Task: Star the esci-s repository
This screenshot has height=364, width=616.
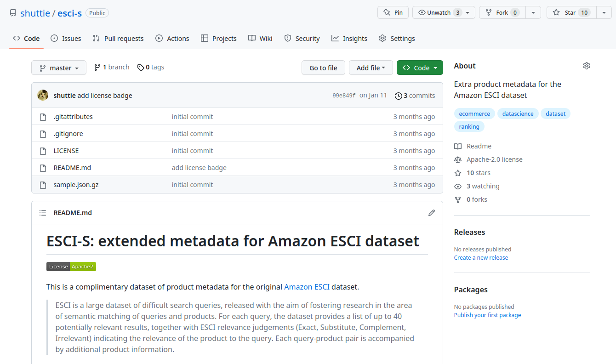Action: coord(571,12)
